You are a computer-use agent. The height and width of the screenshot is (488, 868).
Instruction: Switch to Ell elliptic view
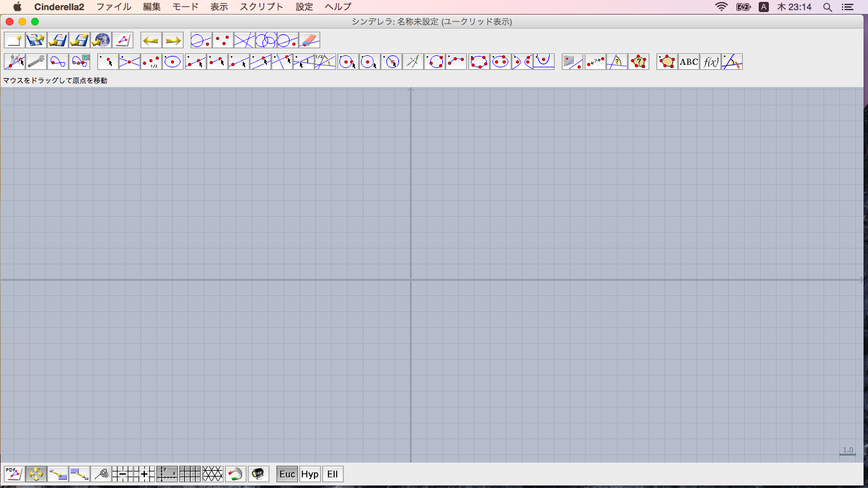pyautogui.click(x=333, y=474)
